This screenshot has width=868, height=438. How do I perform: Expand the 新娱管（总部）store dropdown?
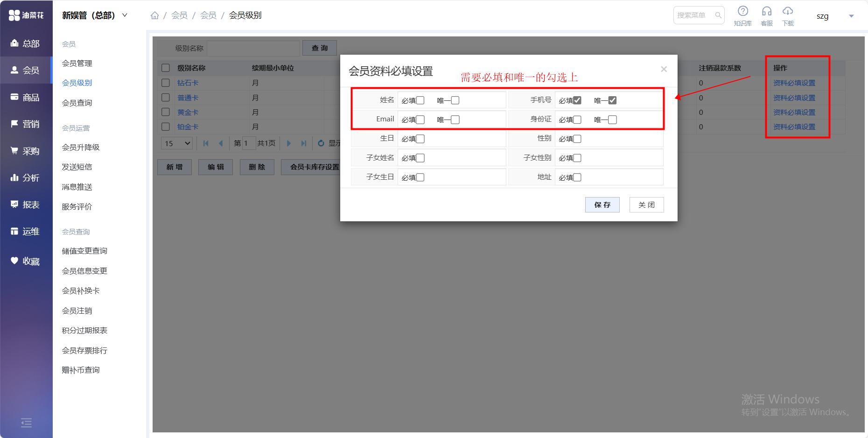click(95, 15)
